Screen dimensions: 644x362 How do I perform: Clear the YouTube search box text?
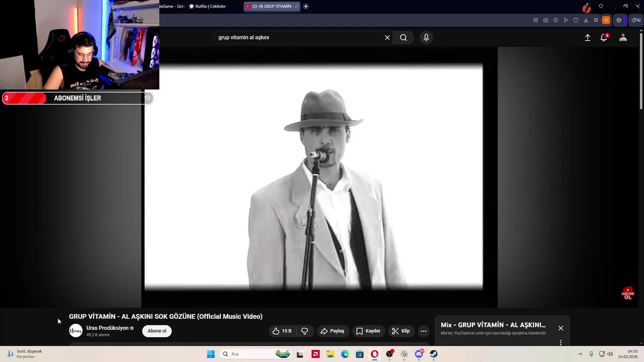(x=387, y=37)
